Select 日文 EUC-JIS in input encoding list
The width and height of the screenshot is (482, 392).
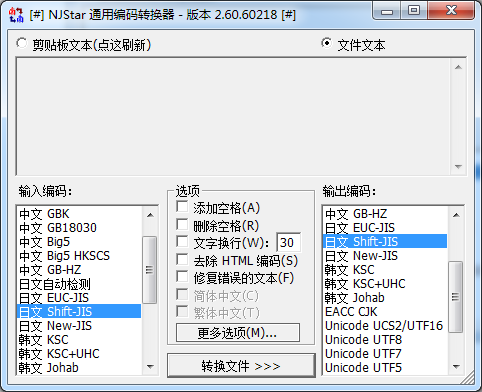tap(79, 298)
